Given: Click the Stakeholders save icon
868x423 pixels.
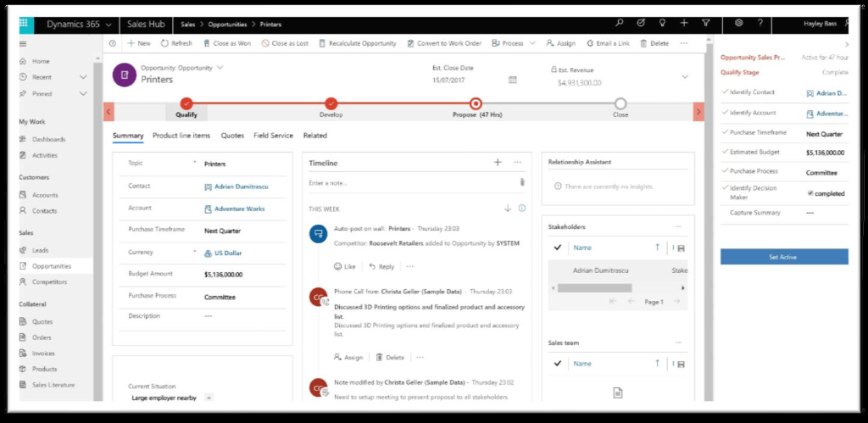Looking at the screenshot, I should [681, 248].
